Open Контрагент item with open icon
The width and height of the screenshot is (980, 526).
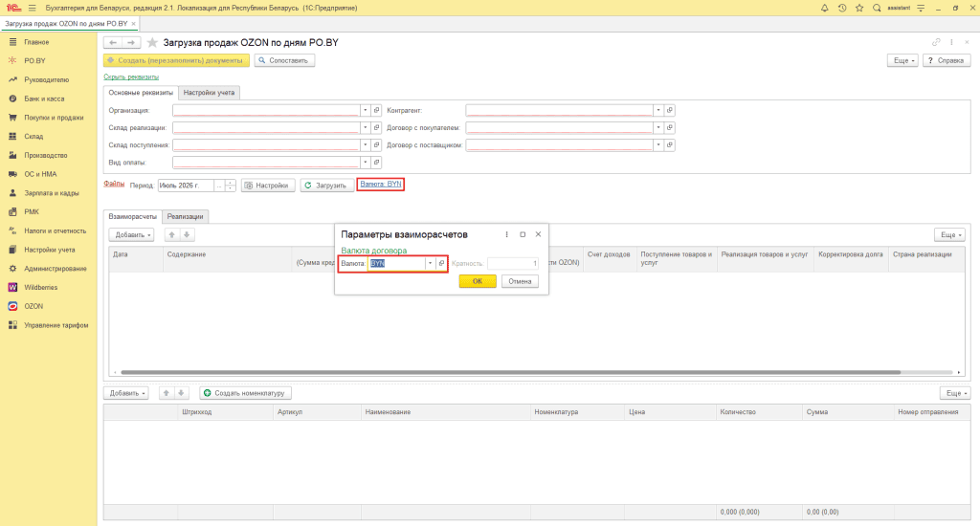pos(669,110)
